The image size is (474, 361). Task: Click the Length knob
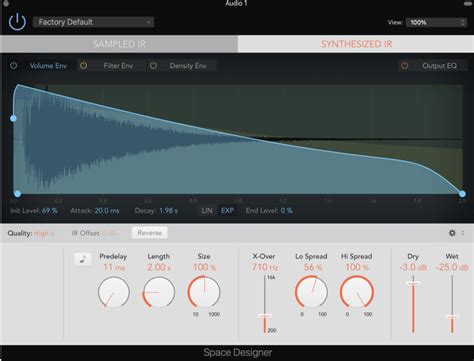click(x=159, y=292)
